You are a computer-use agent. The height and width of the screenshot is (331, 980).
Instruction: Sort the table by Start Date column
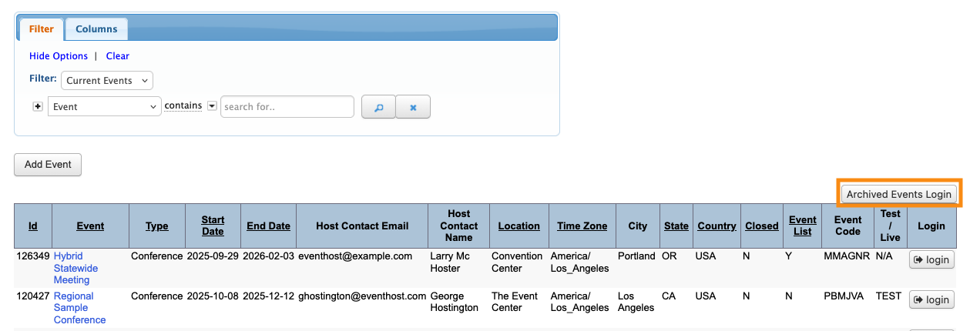click(x=213, y=226)
